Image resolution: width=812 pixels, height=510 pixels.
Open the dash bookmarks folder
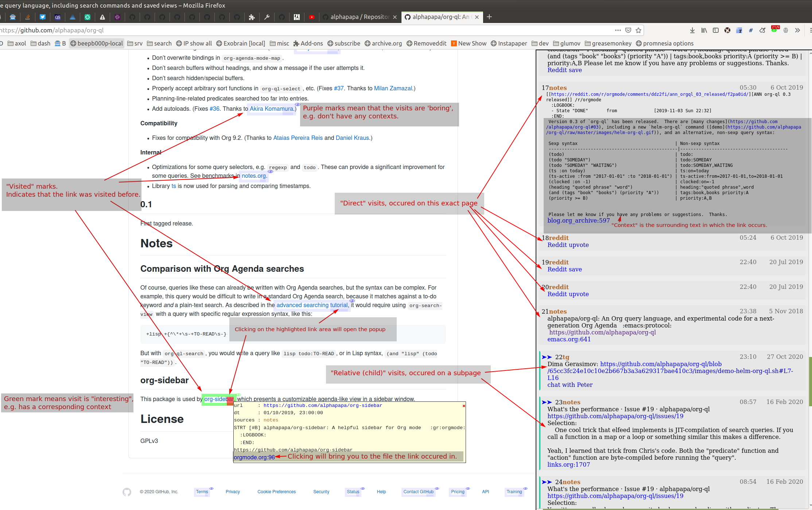40,43
